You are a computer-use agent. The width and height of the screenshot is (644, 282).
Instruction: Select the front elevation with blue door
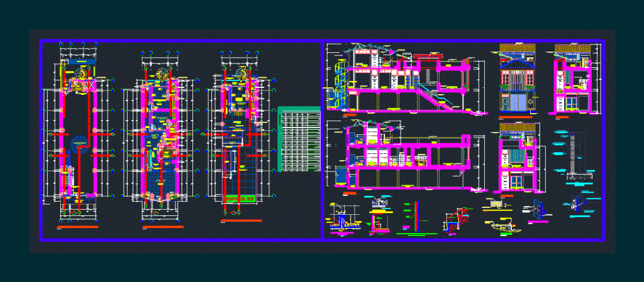(x=518, y=79)
